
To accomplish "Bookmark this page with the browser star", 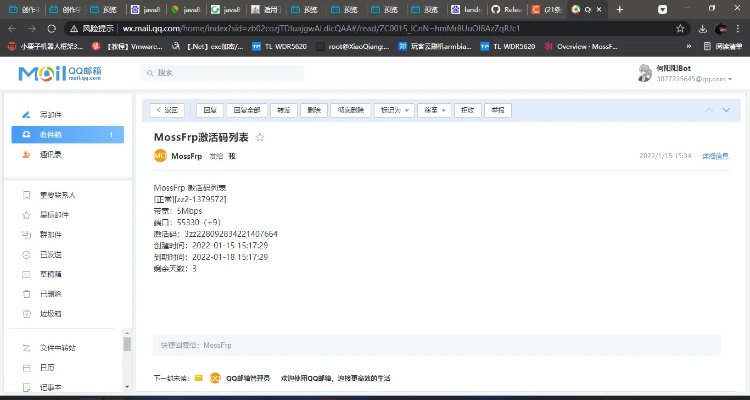I will [x=680, y=29].
